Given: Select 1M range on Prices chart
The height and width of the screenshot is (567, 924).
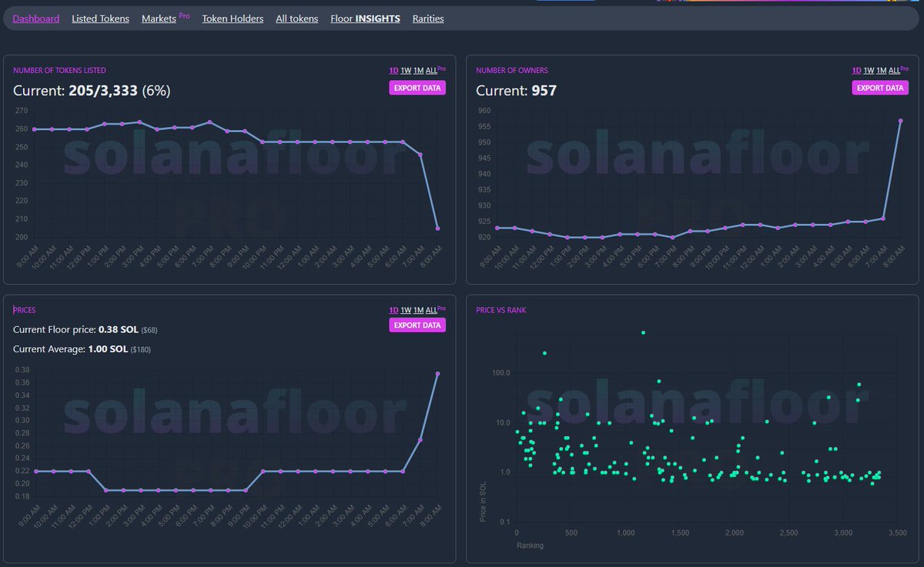Looking at the screenshot, I should click(419, 310).
